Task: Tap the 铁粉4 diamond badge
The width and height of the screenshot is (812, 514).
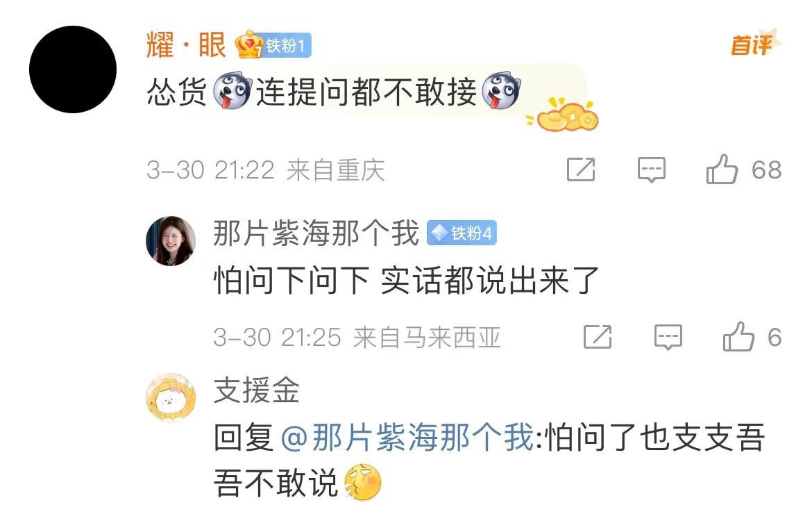Action: pos(462,233)
